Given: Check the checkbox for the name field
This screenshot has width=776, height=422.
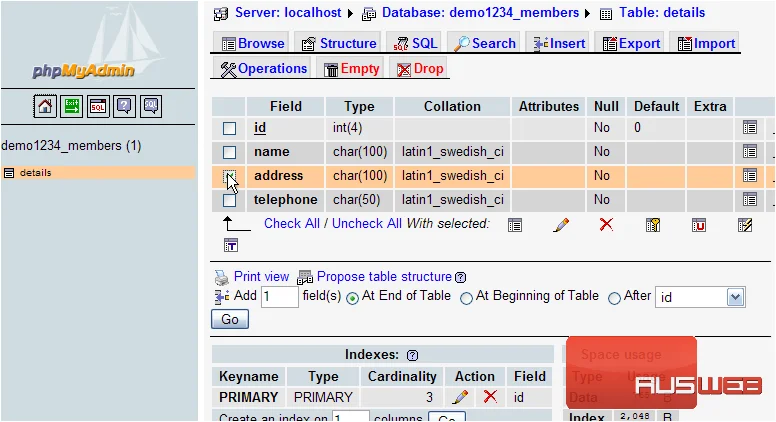Looking at the screenshot, I should [229, 152].
